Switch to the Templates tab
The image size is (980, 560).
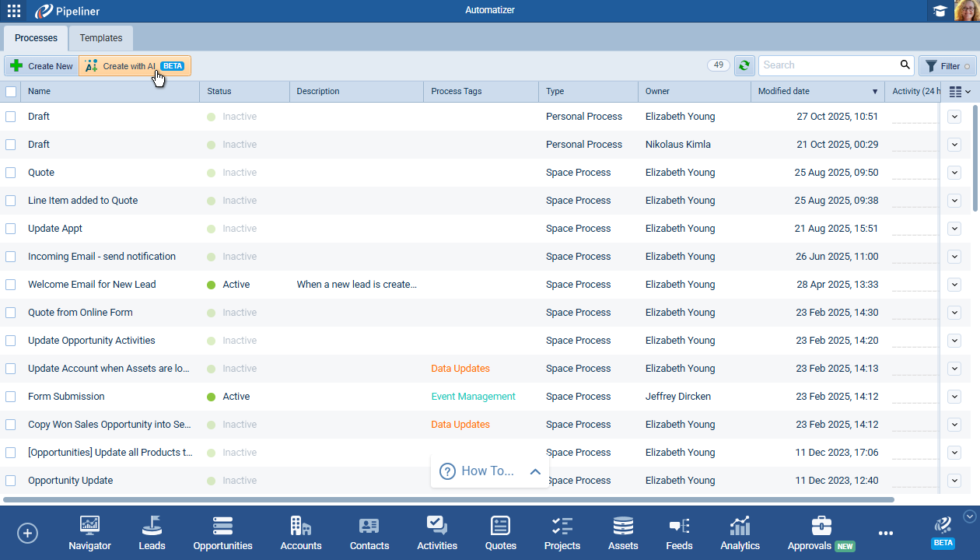[x=101, y=38]
